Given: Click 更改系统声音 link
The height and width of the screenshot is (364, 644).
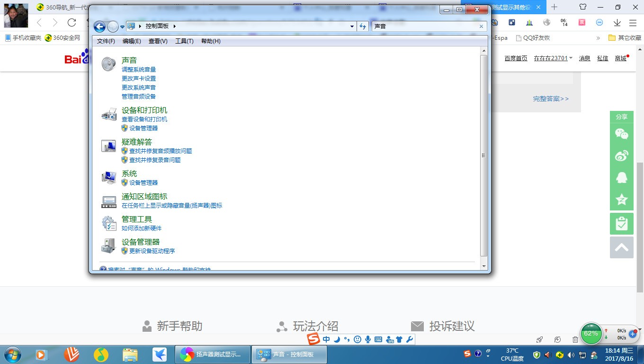Looking at the screenshot, I should coord(139,88).
